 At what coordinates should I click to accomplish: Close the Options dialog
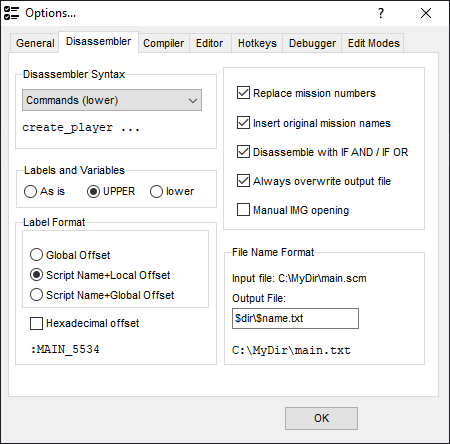[426, 13]
